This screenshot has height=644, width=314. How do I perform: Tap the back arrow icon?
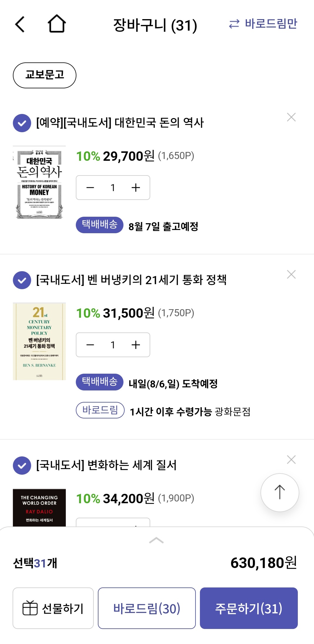click(20, 24)
